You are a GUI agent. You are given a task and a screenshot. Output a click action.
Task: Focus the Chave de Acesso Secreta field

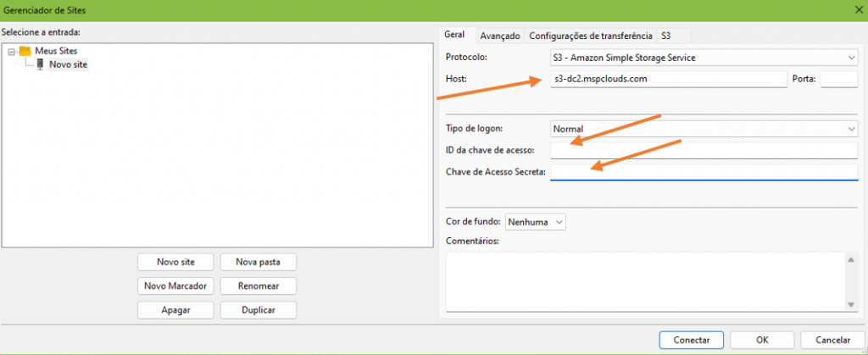tap(704, 172)
